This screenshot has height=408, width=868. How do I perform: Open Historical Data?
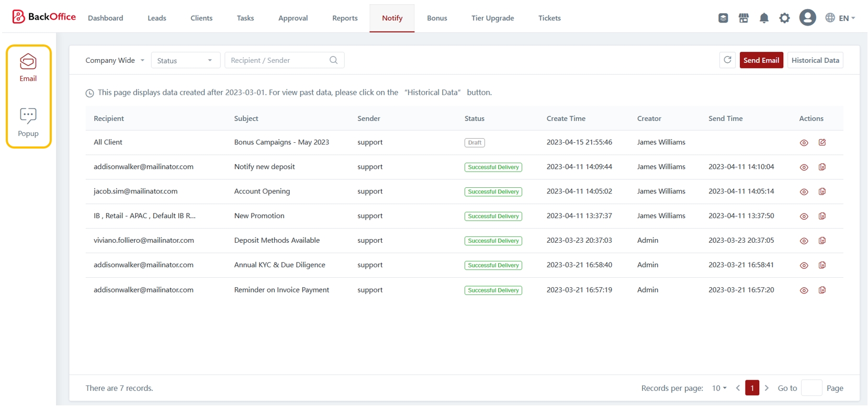[x=815, y=60]
